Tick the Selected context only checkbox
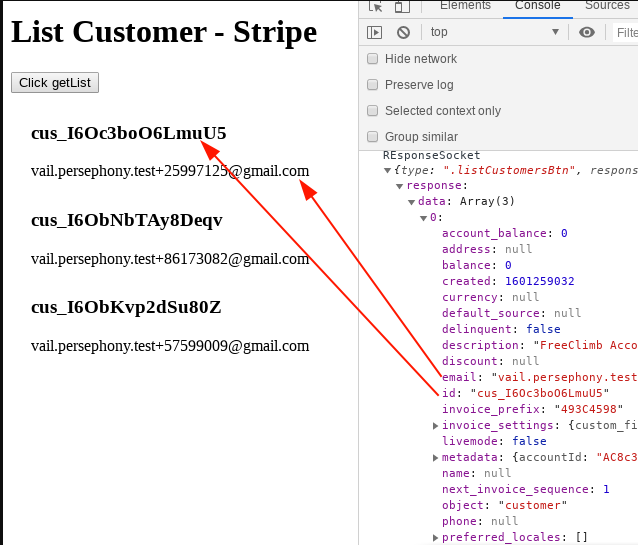638x545 pixels. [373, 111]
